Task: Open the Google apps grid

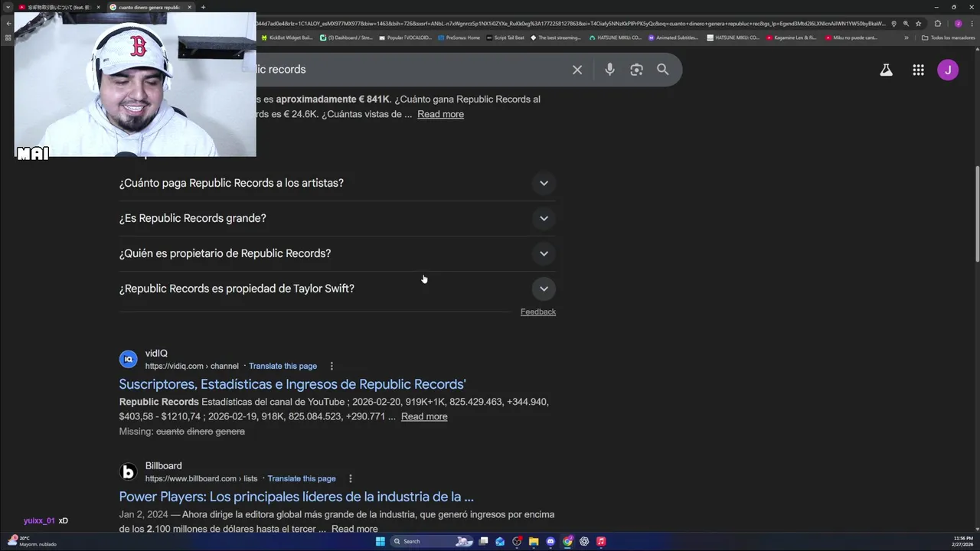Action: pos(918,70)
